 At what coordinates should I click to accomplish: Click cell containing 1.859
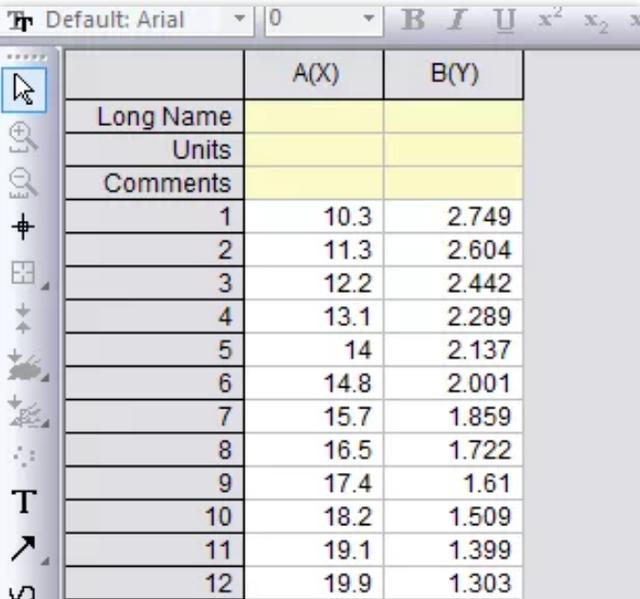point(453,416)
